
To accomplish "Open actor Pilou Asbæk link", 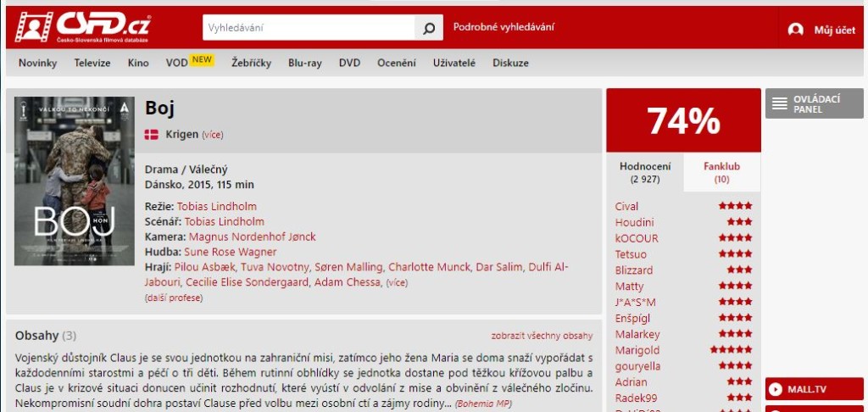I will (204, 268).
